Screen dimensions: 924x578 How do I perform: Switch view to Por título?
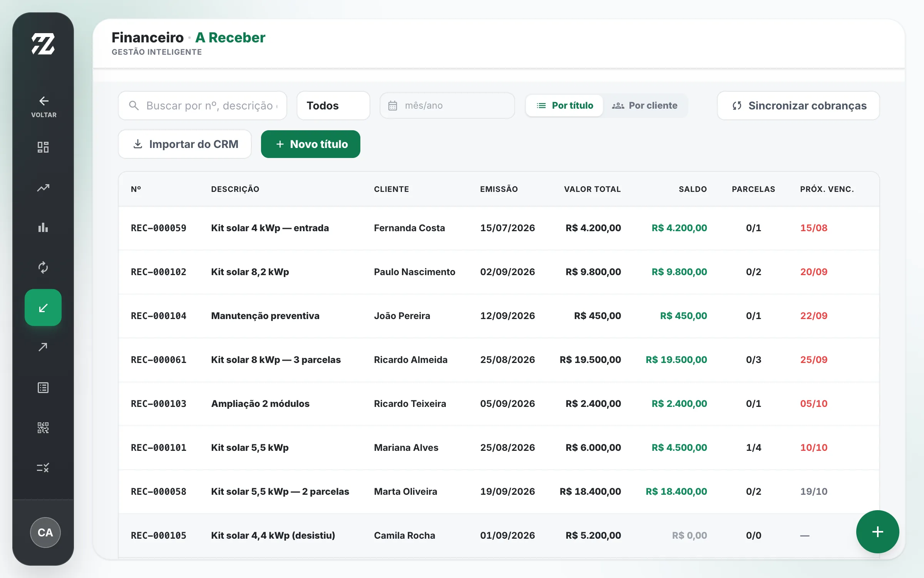coord(564,106)
